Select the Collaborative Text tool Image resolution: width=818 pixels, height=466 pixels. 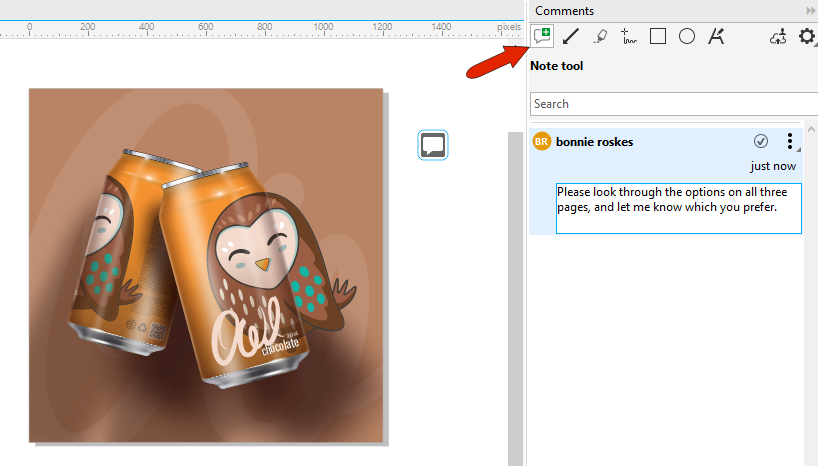tap(716, 37)
